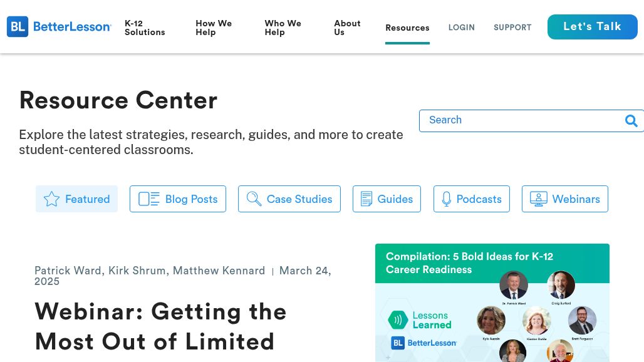Screen dimensions: 644x362
Task: Expand the Who We Help menu
Action: click(x=283, y=28)
